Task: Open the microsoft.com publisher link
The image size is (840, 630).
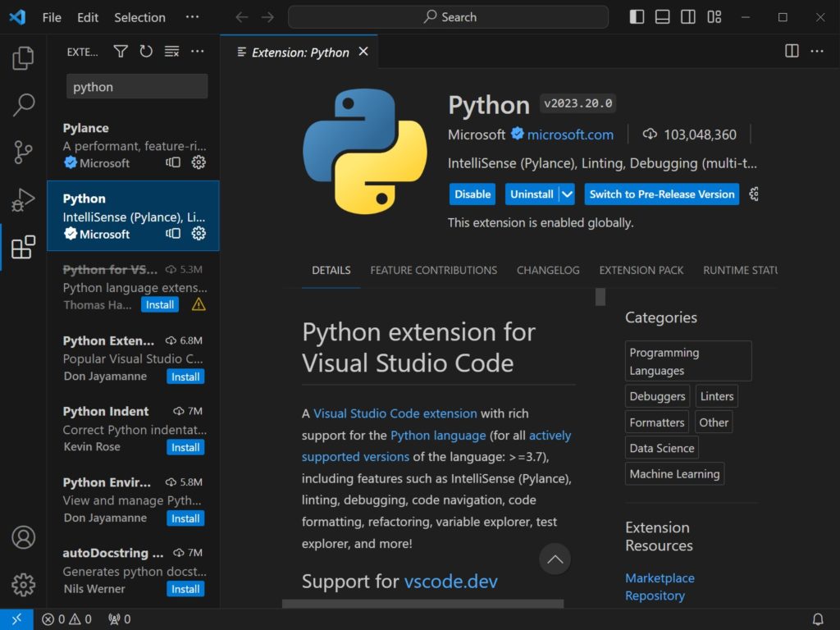Action: [x=570, y=135]
